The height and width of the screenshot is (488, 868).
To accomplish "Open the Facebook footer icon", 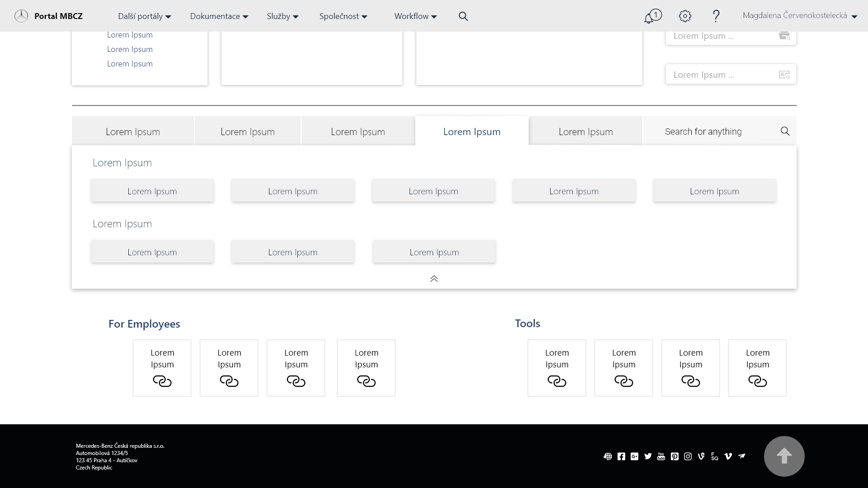I will 621,456.
